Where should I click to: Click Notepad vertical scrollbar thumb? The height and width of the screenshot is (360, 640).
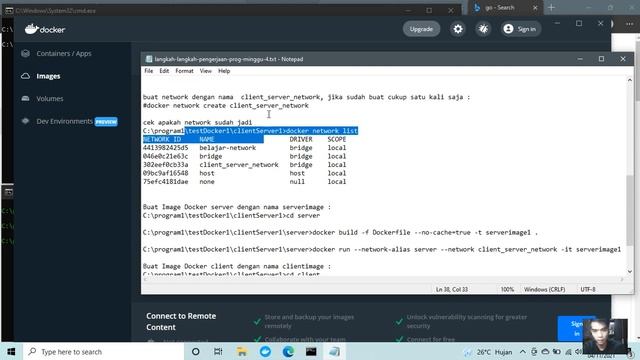tap(630, 210)
